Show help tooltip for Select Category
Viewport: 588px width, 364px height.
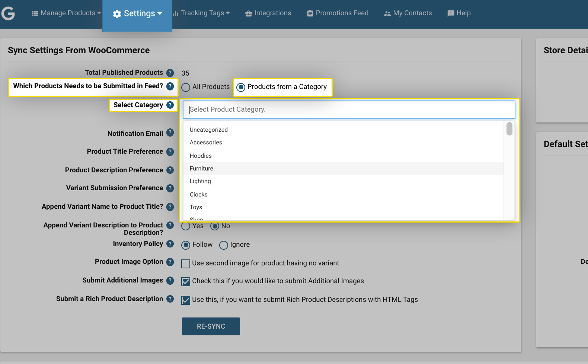tap(170, 105)
